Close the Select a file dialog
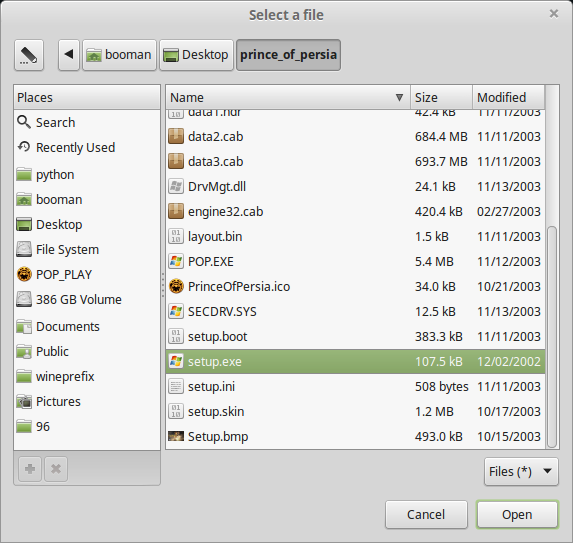This screenshot has height=543, width=573. click(554, 14)
